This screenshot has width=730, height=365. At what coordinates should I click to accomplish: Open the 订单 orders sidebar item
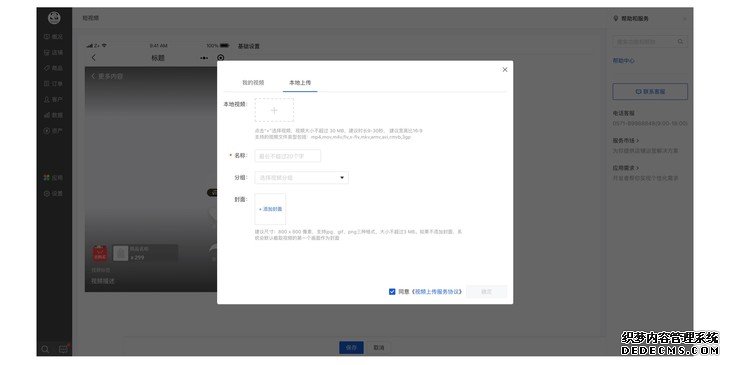point(54,84)
